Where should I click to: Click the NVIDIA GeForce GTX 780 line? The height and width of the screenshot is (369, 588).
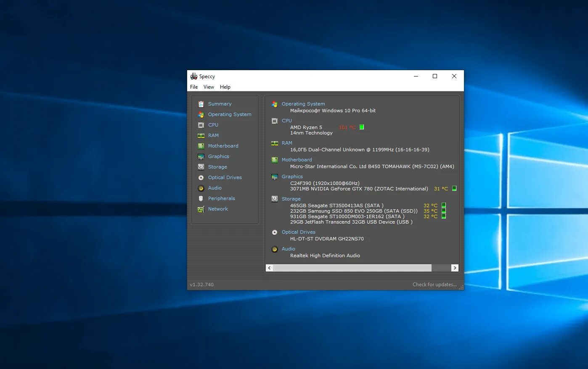click(359, 189)
